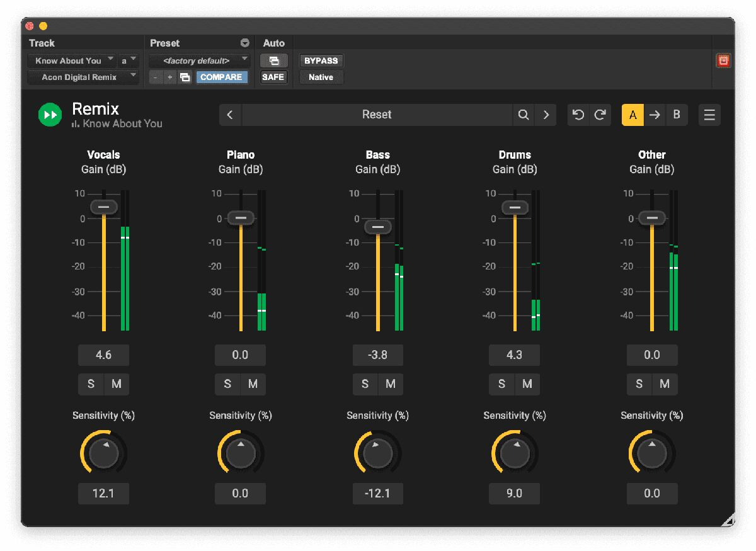Image resolution: width=756 pixels, height=551 pixels.
Task: Solo the Vocals stem
Action: click(x=91, y=384)
